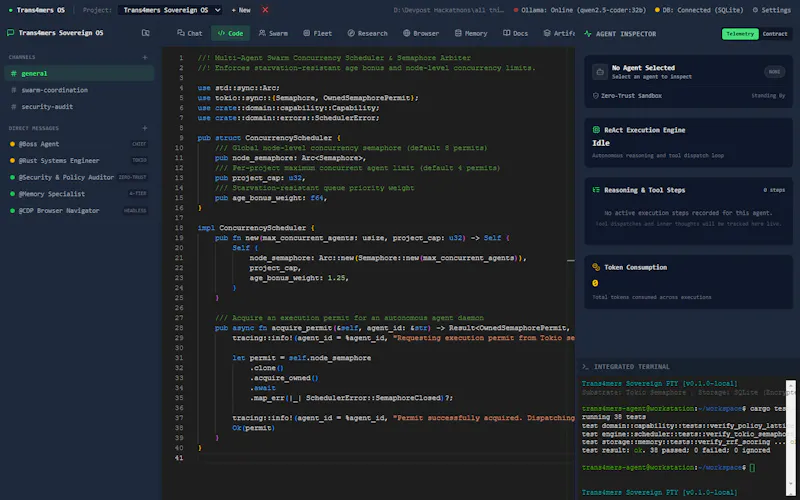Switch inspector to Contract view
Image resolution: width=800 pixels, height=500 pixels.
tap(775, 34)
